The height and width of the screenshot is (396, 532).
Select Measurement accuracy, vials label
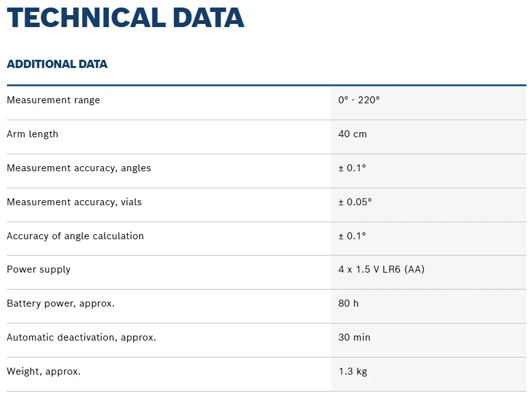coord(74,202)
